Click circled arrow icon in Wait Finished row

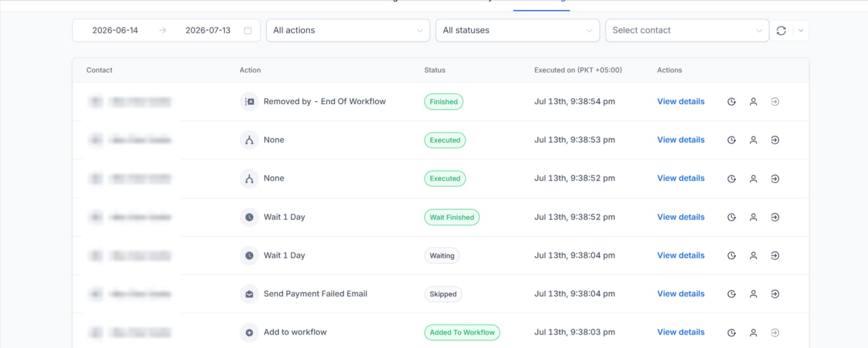775,217
